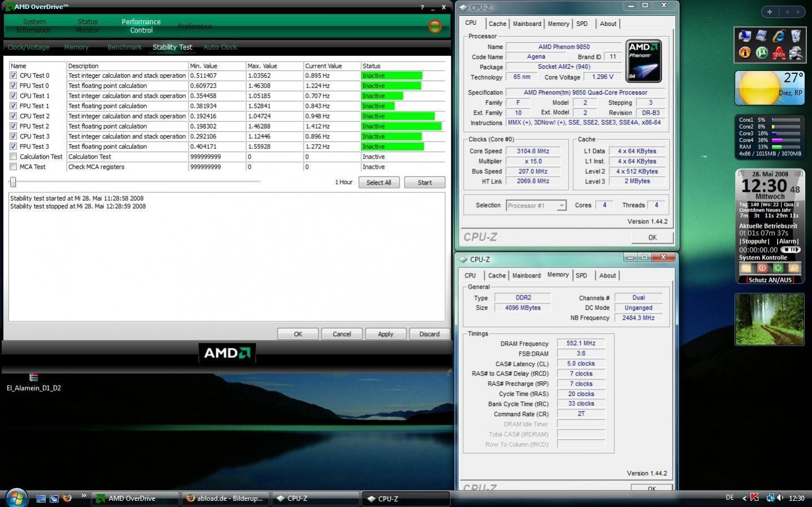Open the Mainboard tab in the upper CPU-Z window
The height and width of the screenshot is (507, 812).
[x=527, y=24]
